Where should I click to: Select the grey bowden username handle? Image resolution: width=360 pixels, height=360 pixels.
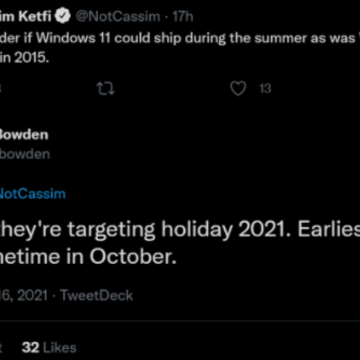point(25,154)
